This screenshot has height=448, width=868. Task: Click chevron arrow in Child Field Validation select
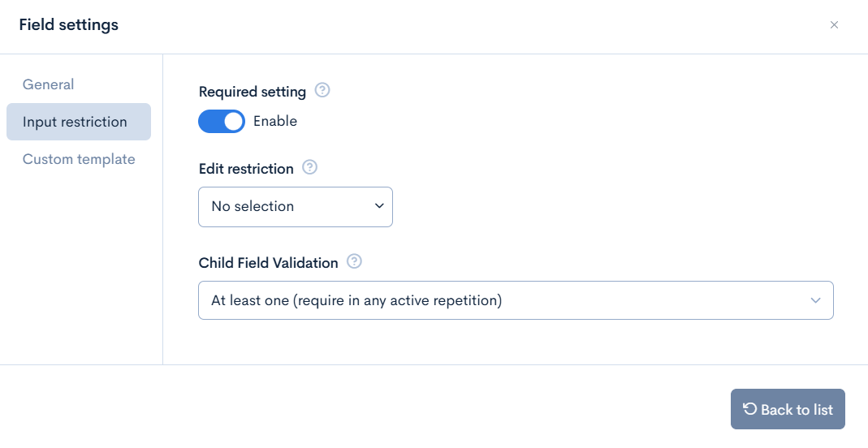815,300
